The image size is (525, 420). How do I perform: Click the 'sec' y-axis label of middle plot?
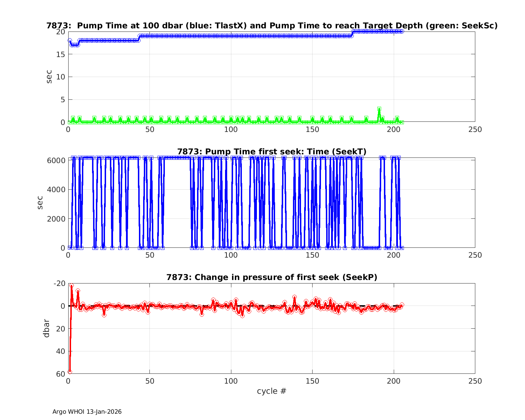point(40,202)
